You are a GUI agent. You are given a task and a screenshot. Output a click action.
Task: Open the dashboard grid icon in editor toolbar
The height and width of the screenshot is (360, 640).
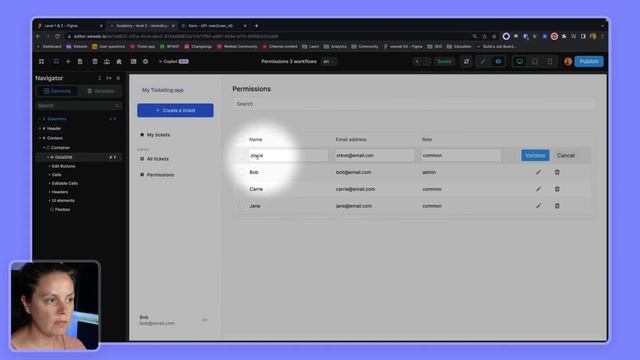[x=41, y=61]
